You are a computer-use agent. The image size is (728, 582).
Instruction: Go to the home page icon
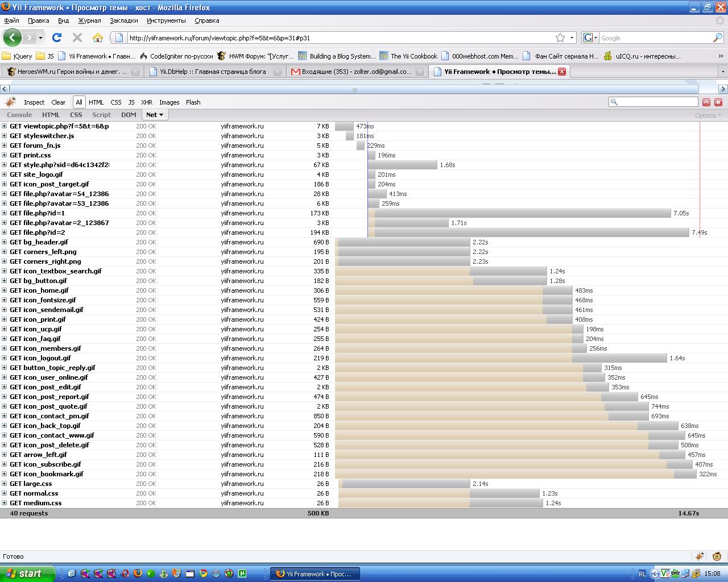[98, 38]
